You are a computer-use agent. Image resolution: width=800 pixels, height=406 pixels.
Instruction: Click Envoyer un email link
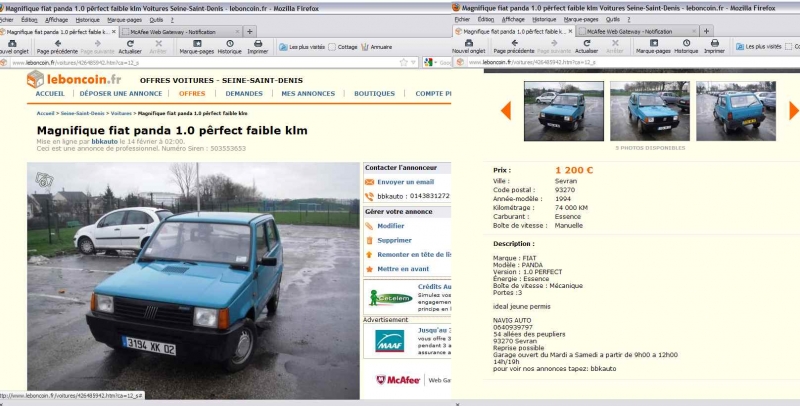(x=406, y=182)
